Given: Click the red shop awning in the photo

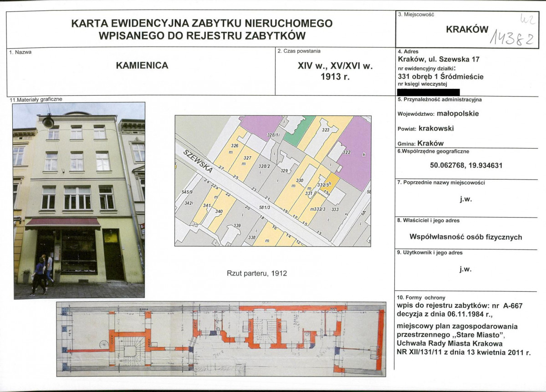Looking at the screenshot, I should pos(63,224).
